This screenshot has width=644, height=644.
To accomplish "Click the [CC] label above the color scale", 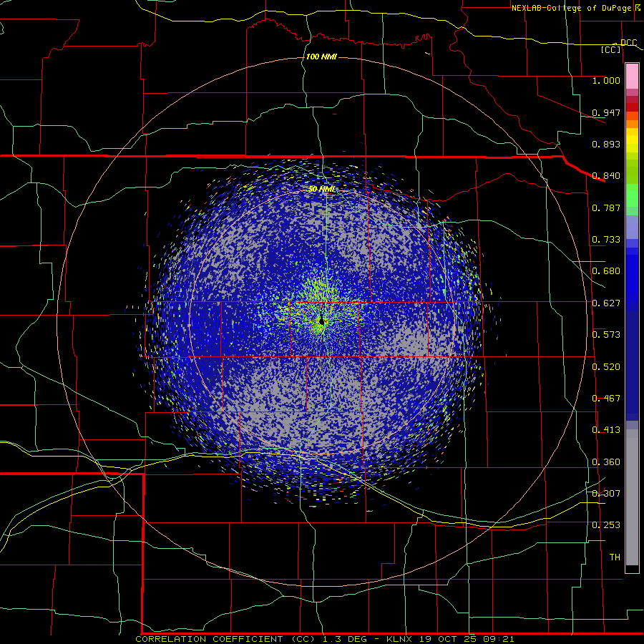I will tap(611, 49).
